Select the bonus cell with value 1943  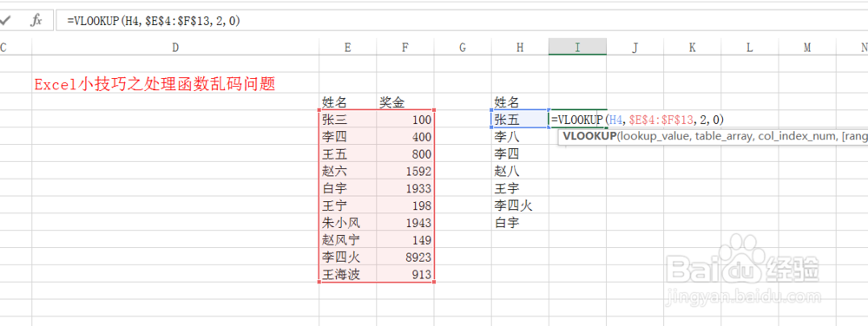(x=405, y=223)
